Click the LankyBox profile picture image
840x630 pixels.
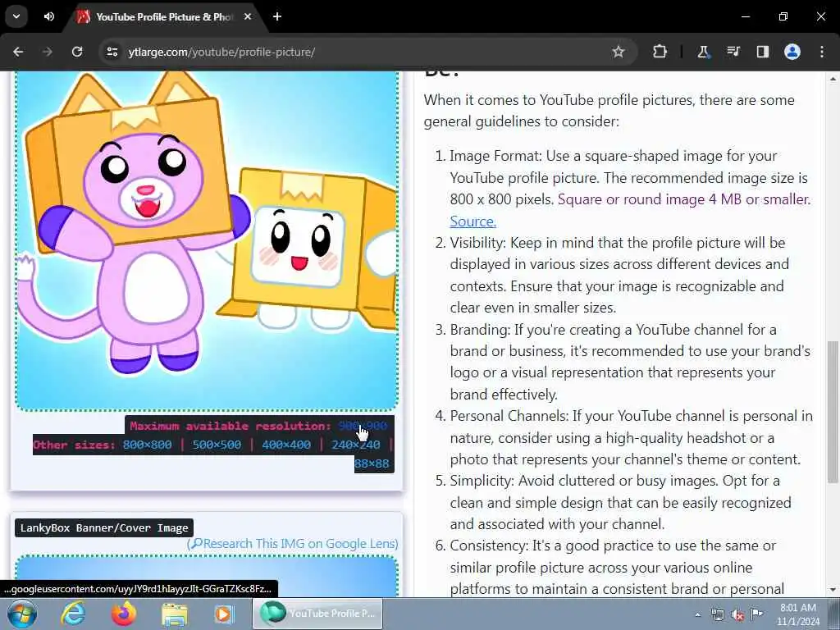[207, 240]
